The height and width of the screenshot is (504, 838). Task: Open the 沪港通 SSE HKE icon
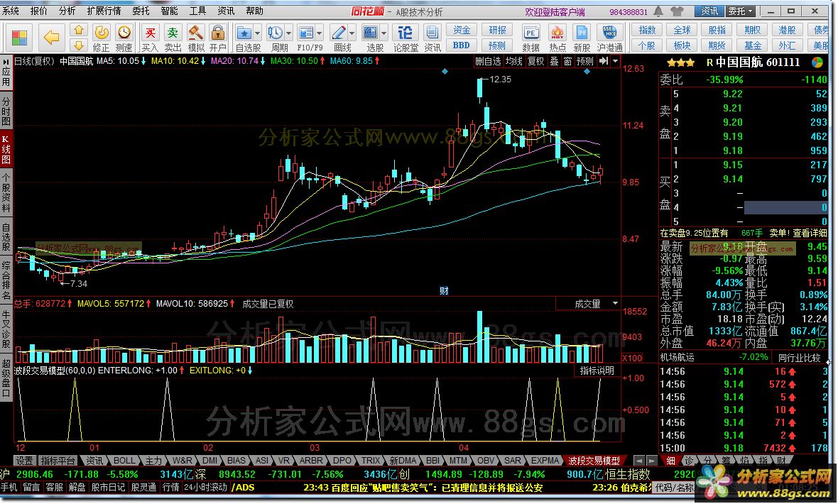[x=609, y=33]
